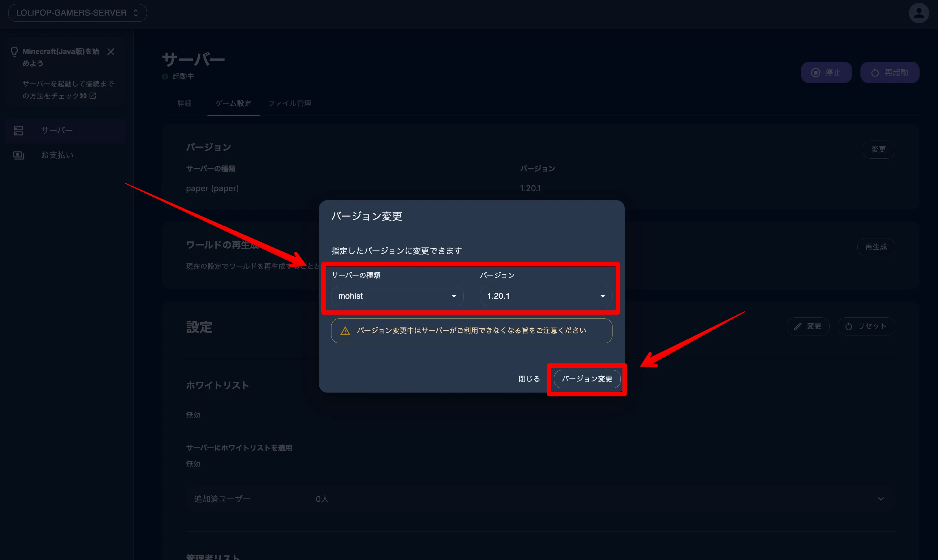Viewport: 938px width, 560px height.
Task: Open サーバーを起動して接続までの方法 guide link
Action: coord(68,90)
